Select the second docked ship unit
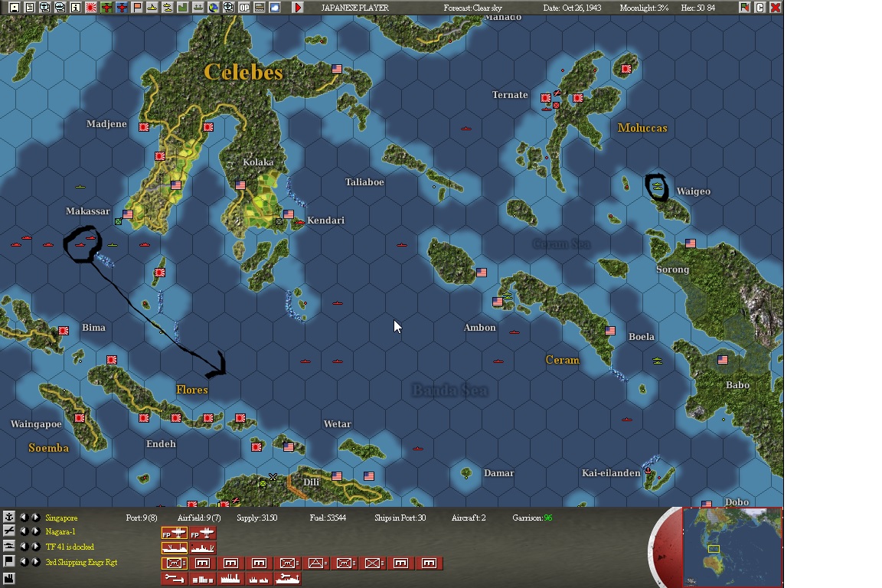The height and width of the screenshot is (588, 882). coord(202,547)
